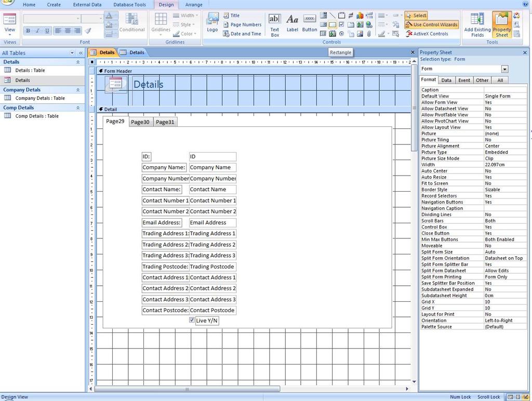Insert a Button control

tap(309, 22)
